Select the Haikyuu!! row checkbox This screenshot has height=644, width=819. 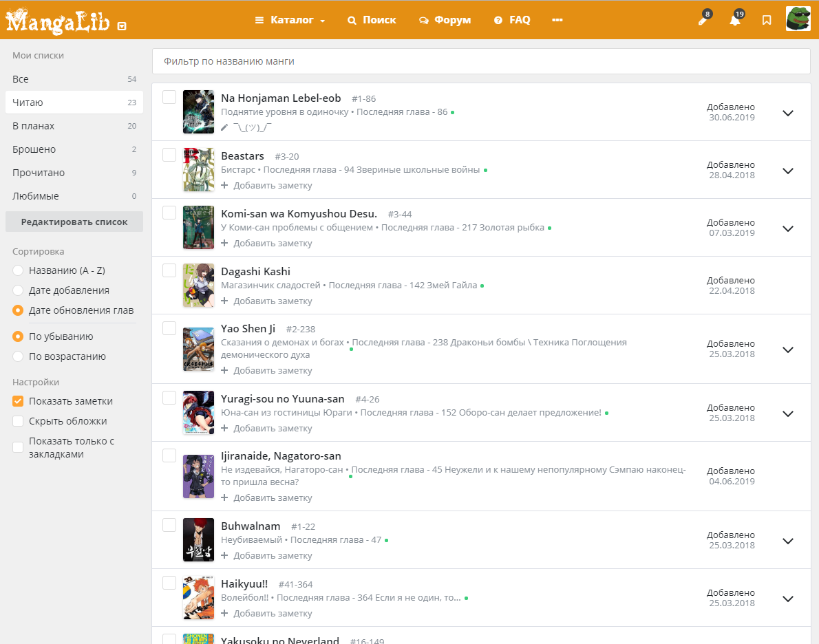(x=169, y=583)
